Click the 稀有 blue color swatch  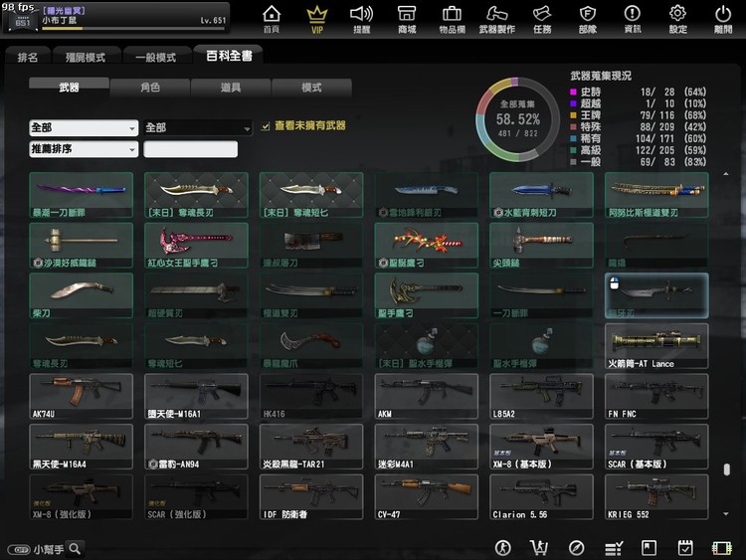click(573, 138)
